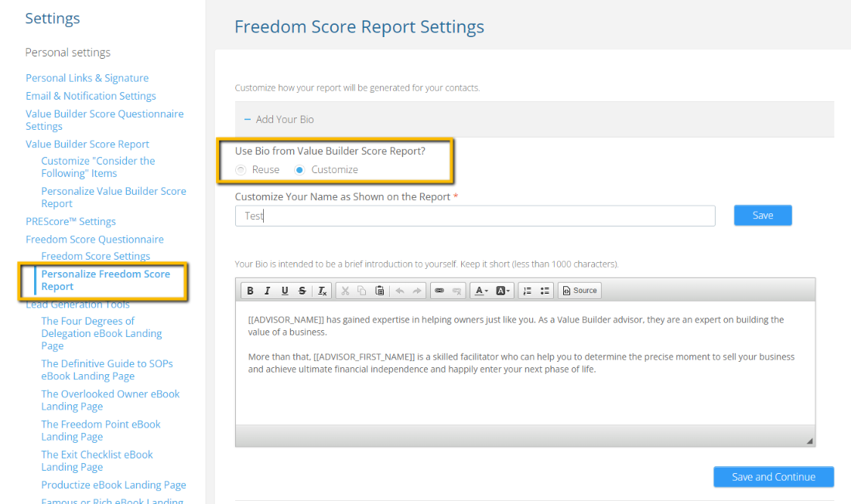Open Freedom Score Settings in sidebar
This screenshot has height=504, width=851.
tap(95, 256)
